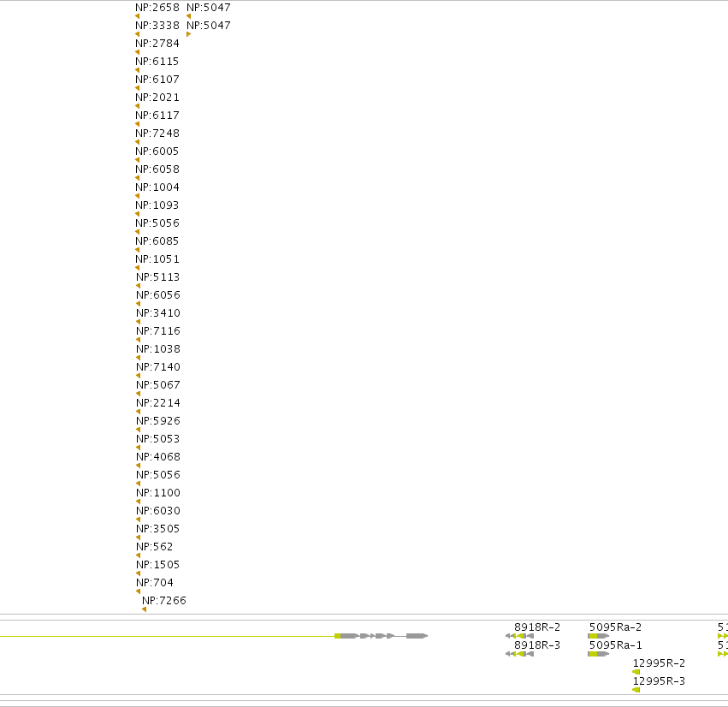Click the NP:2784 feature label
This screenshot has width=728, height=707.
click(x=157, y=44)
